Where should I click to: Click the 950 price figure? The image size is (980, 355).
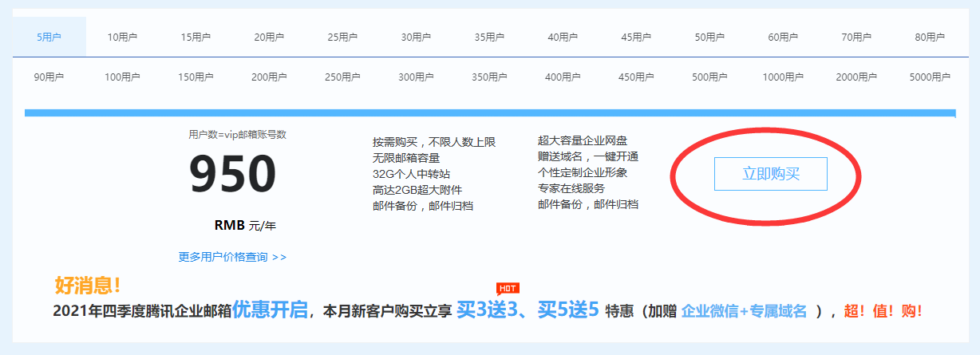[x=232, y=173]
